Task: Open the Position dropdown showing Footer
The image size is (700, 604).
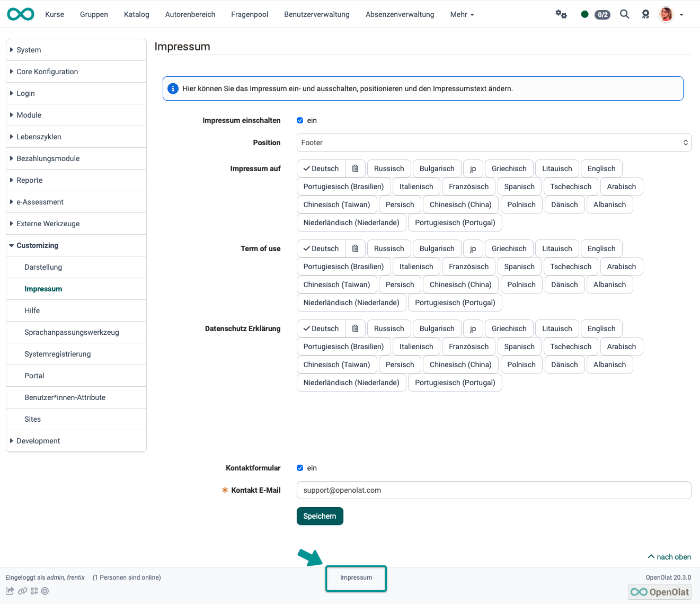Action: pos(493,143)
